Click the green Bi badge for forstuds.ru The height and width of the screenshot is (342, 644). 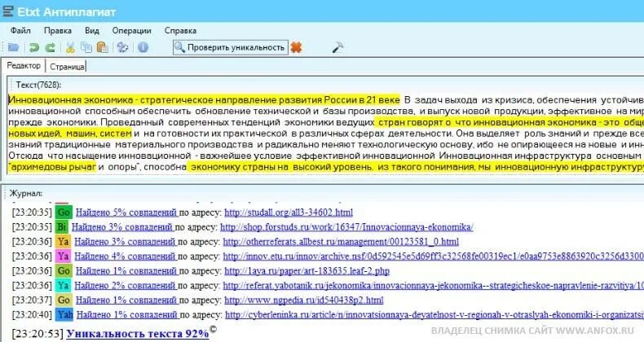tap(62, 226)
